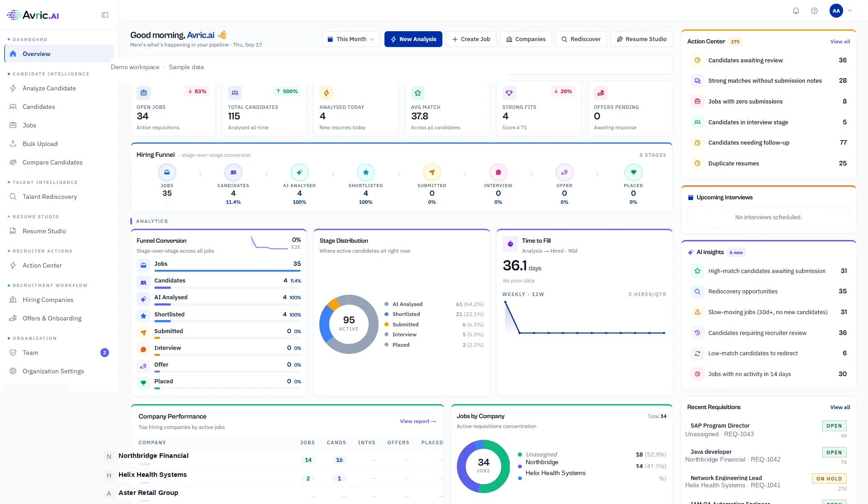Click the Shortlisted star stage icon in funnel
The height and width of the screenshot is (504, 868).
(365, 172)
